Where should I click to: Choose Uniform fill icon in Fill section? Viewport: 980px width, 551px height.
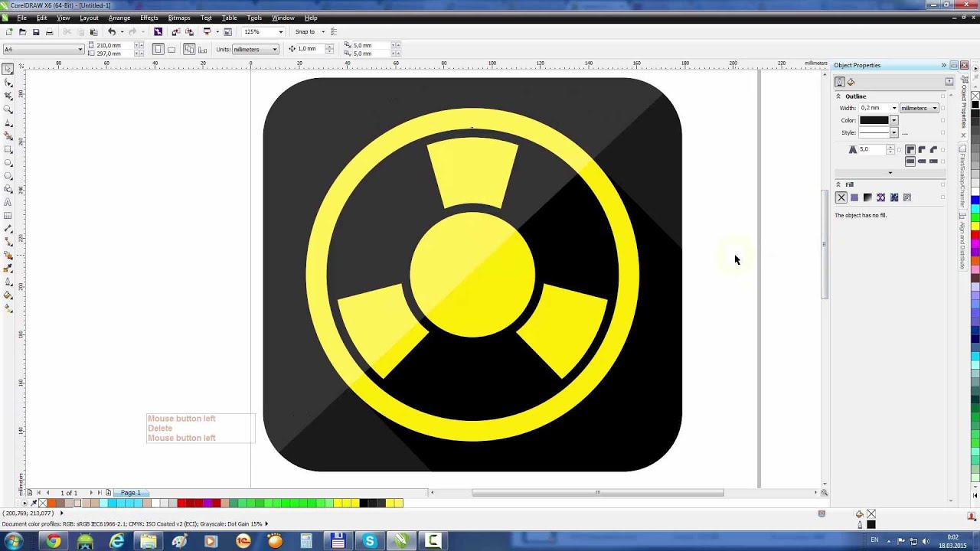coord(854,197)
